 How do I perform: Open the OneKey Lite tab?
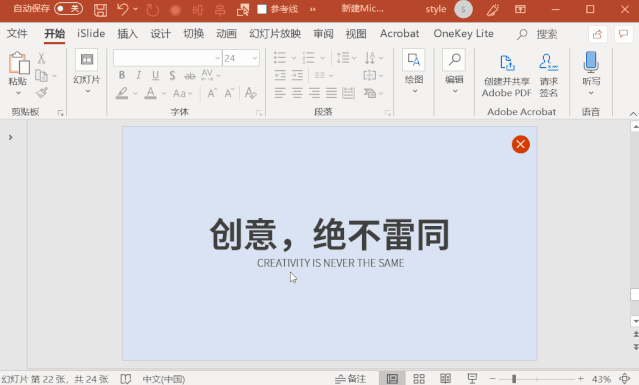tap(463, 33)
